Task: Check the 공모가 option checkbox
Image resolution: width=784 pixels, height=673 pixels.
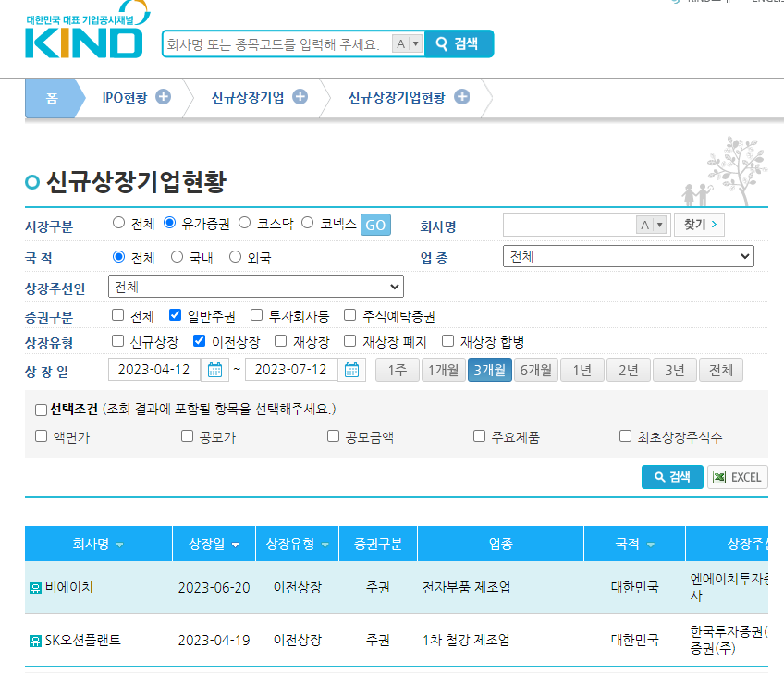Action: pyautogui.click(x=188, y=436)
